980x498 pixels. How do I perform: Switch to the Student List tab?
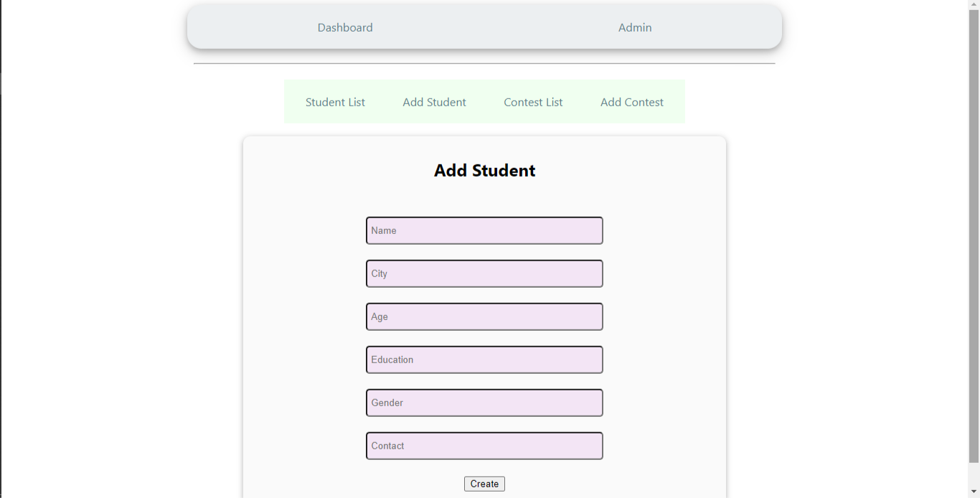tap(335, 102)
